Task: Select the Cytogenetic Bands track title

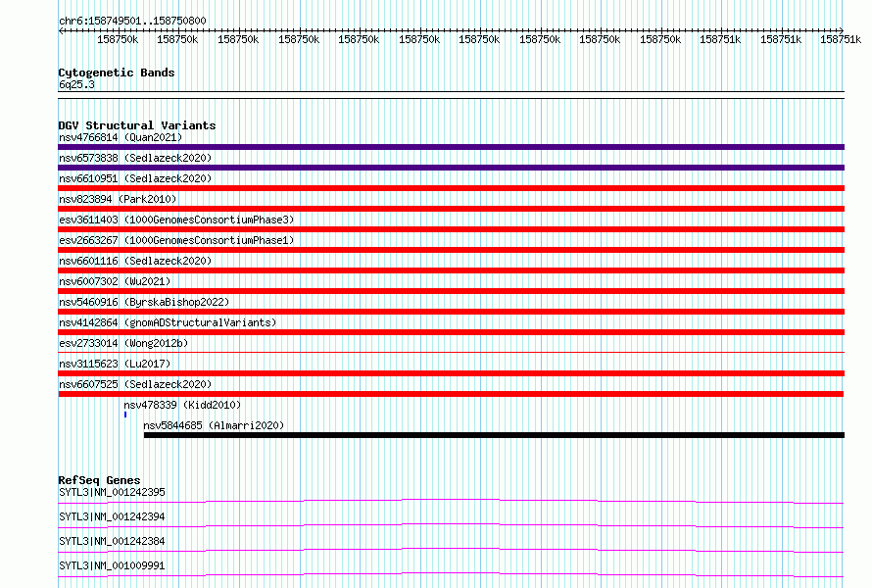Action: point(117,73)
